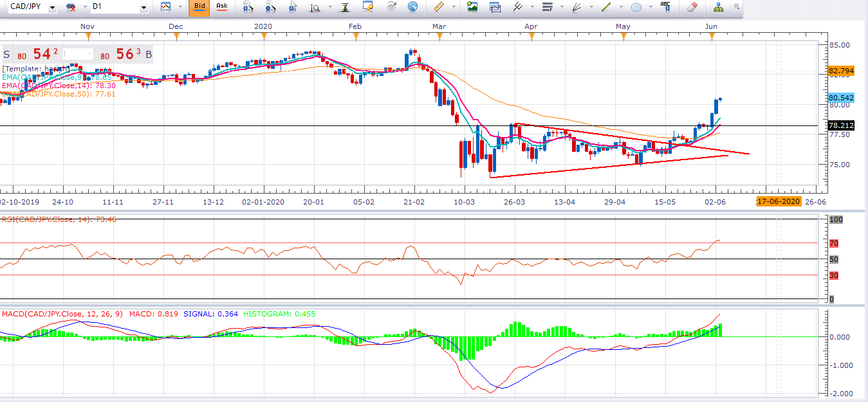This screenshot has width=868, height=402.
Task: Click the orange marker under Apr
Action: click(x=531, y=37)
